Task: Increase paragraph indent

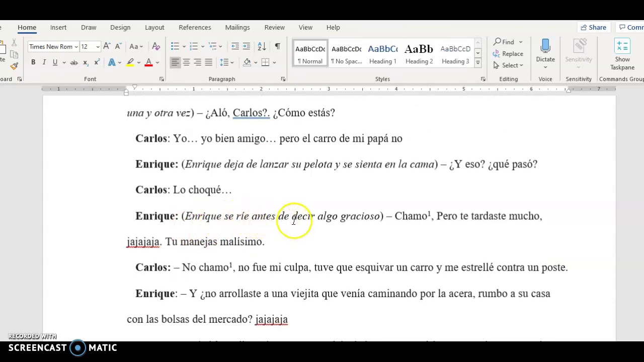Action: click(246, 47)
